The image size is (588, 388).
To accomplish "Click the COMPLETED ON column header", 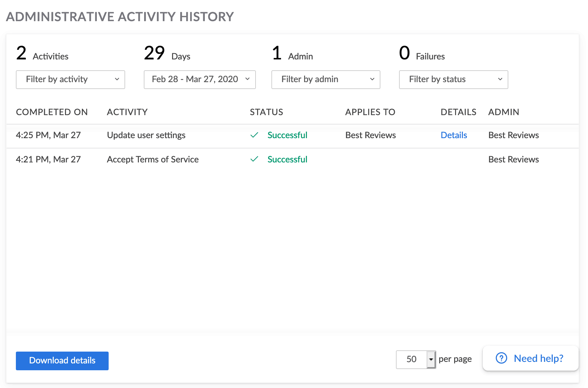I will (52, 112).
